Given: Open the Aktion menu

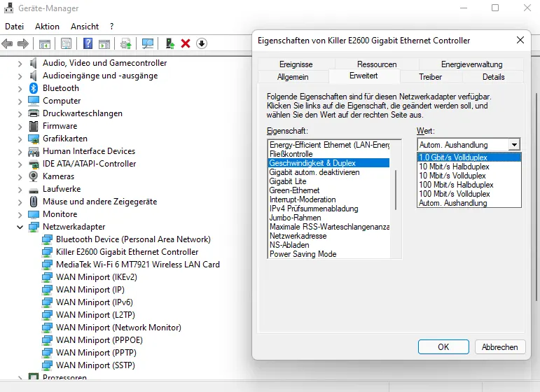Looking at the screenshot, I should pyautogui.click(x=47, y=27).
